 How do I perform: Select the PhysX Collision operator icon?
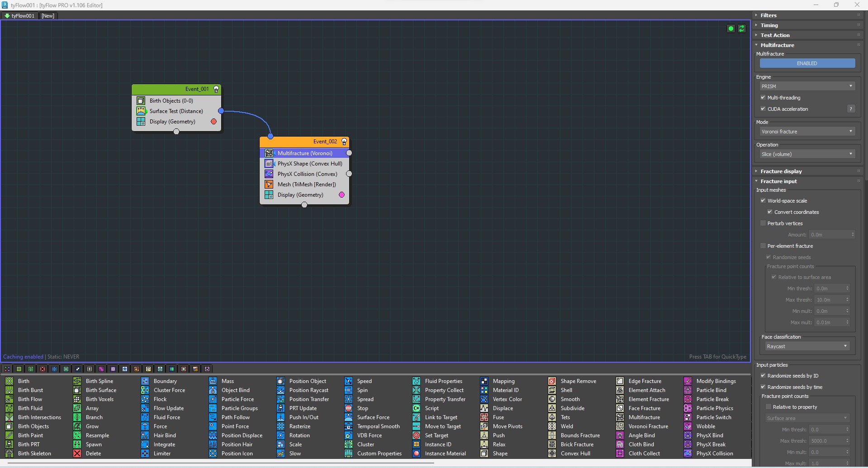point(688,454)
